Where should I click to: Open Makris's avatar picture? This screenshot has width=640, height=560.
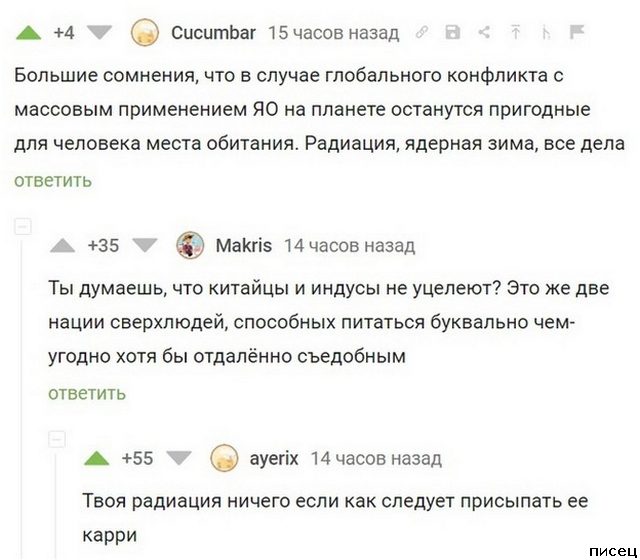tap(190, 245)
